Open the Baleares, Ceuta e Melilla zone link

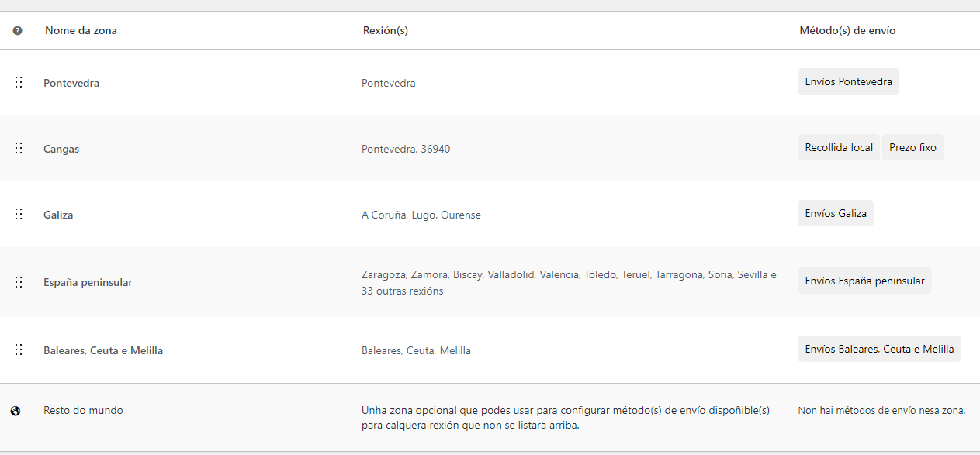click(x=103, y=350)
